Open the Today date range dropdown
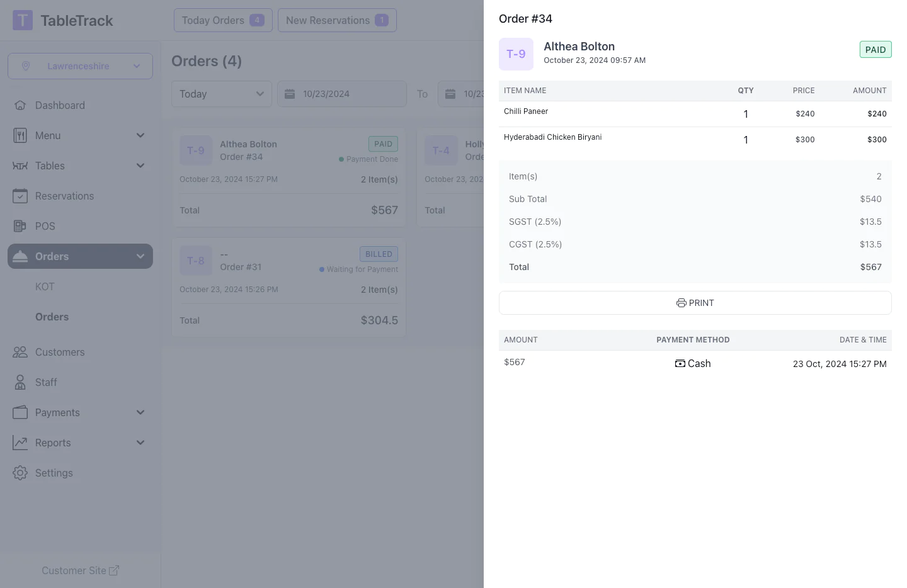This screenshot has height=588, width=907. tap(221, 94)
